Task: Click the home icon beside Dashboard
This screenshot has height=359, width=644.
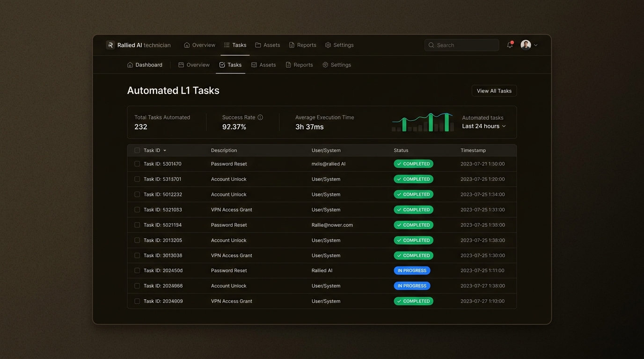Action: tap(130, 65)
